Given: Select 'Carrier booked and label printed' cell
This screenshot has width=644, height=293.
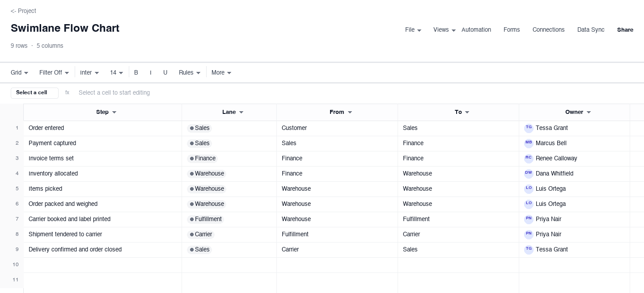Looking at the screenshot, I should click(x=102, y=219).
